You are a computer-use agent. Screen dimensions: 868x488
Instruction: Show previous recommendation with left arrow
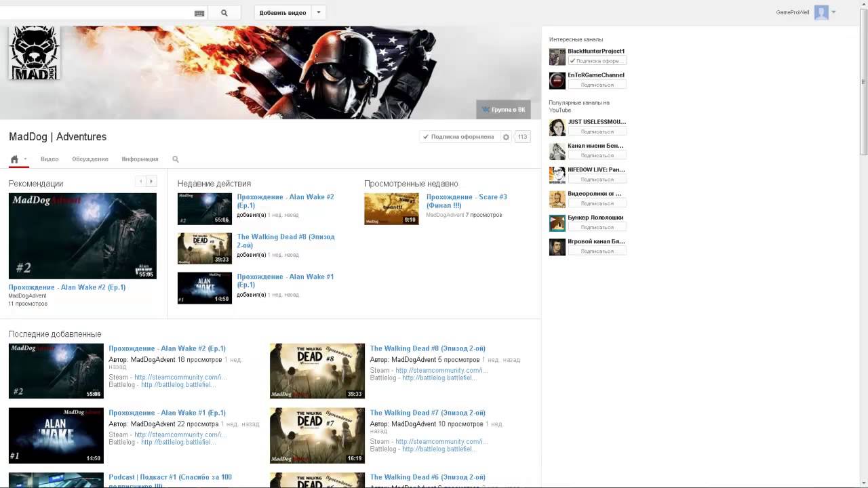(x=140, y=181)
